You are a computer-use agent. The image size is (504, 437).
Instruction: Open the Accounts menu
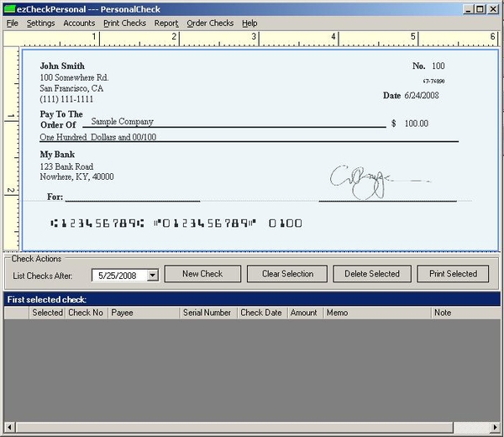click(x=79, y=24)
